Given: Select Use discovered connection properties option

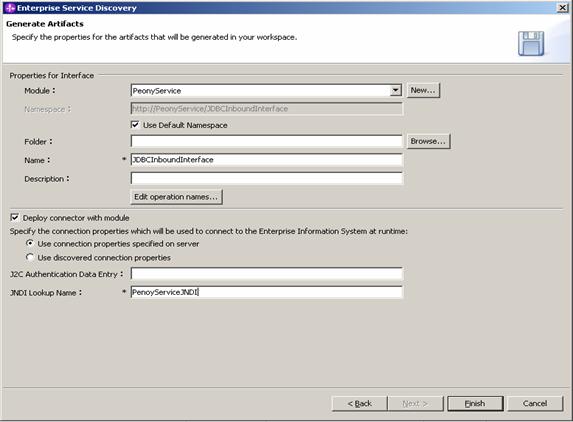Looking at the screenshot, I should click(30, 257).
